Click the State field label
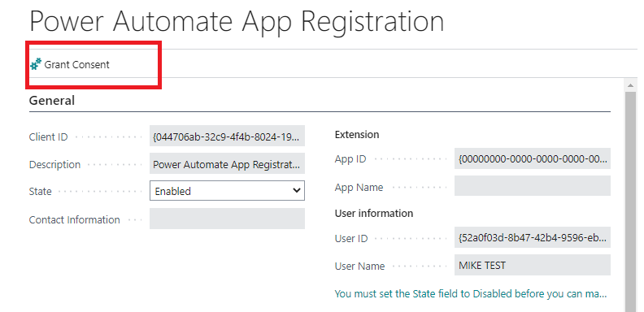This screenshot has height=312, width=644. [x=41, y=191]
